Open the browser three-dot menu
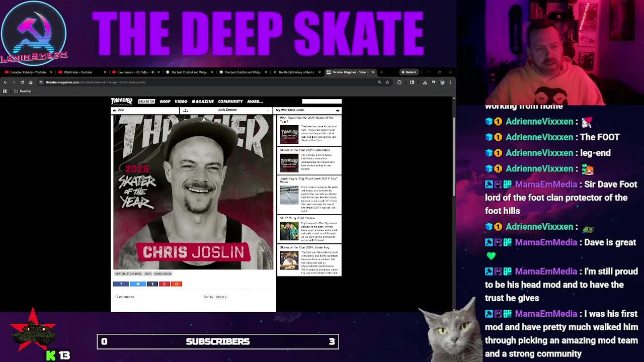The width and height of the screenshot is (644, 362). coord(450,82)
